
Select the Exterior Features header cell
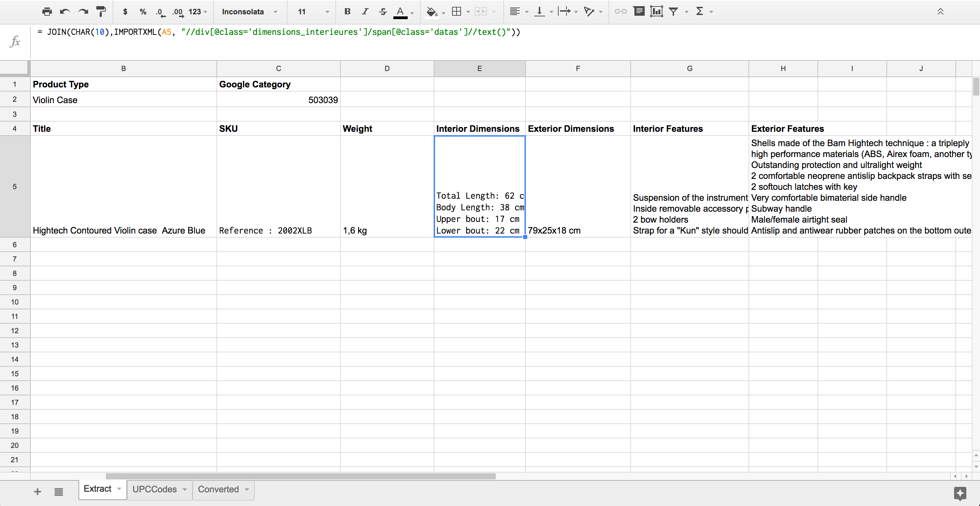(x=783, y=129)
